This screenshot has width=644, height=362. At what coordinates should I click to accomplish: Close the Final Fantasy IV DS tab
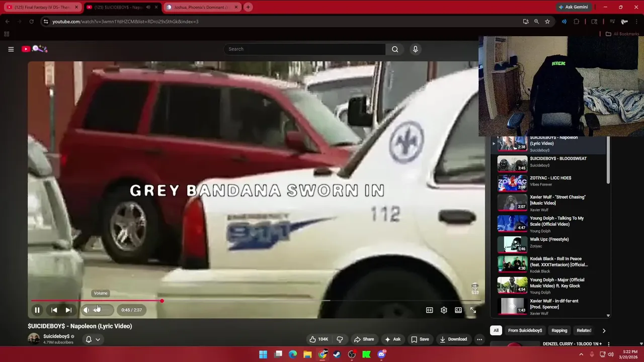76,7
